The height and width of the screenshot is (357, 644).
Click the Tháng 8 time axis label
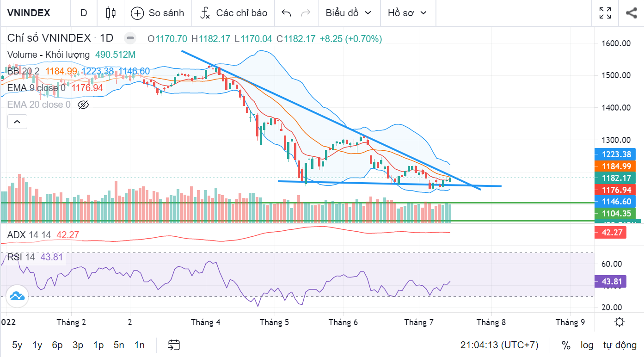[x=491, y=322]
